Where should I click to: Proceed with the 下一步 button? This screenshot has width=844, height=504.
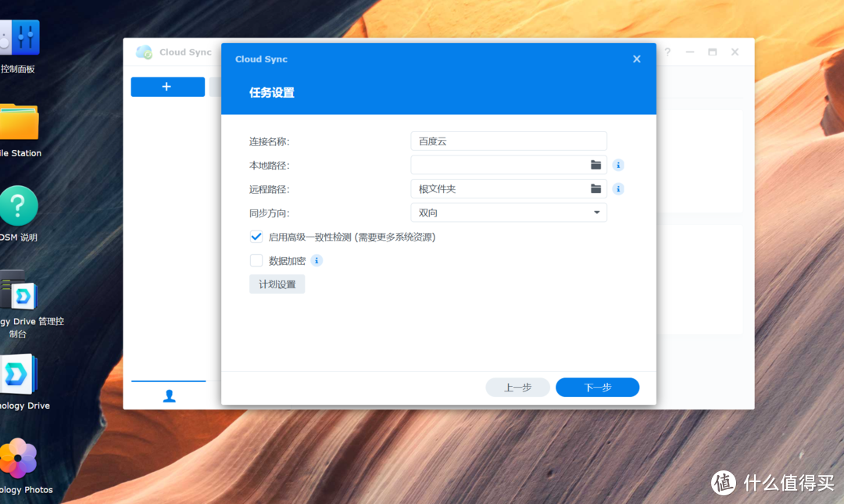coord(597,387)
